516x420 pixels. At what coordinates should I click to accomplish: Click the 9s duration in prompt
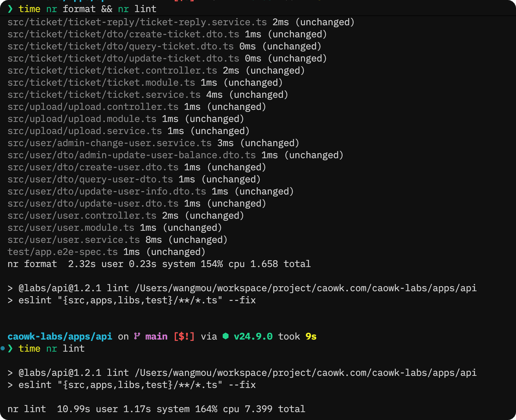[311, 336]
